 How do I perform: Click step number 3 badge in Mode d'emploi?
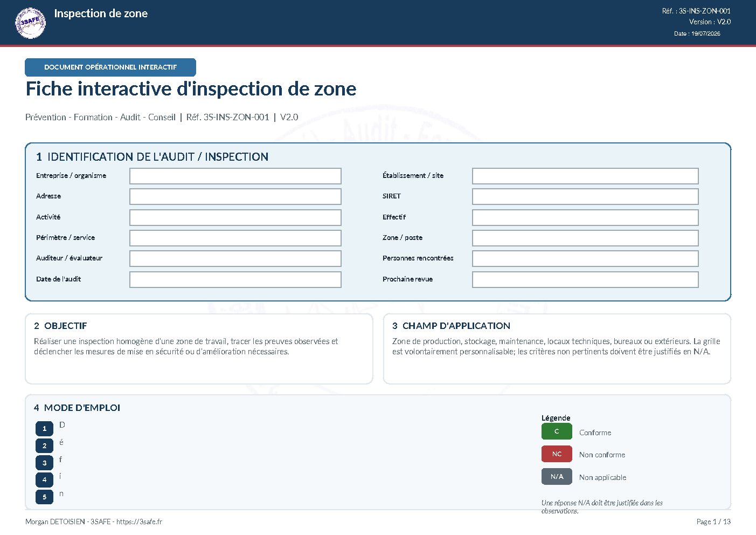click(44, 463)
